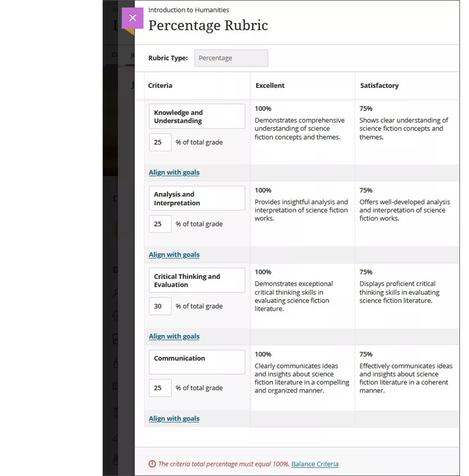Click Align with goals under Knowledge and Understanding
Viewport: 469px width, 476px height.
[x=174, y=172]
